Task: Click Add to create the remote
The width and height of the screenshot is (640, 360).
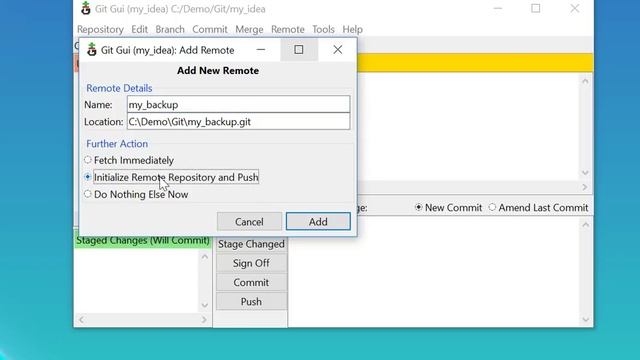Action: tap(318, 222)
